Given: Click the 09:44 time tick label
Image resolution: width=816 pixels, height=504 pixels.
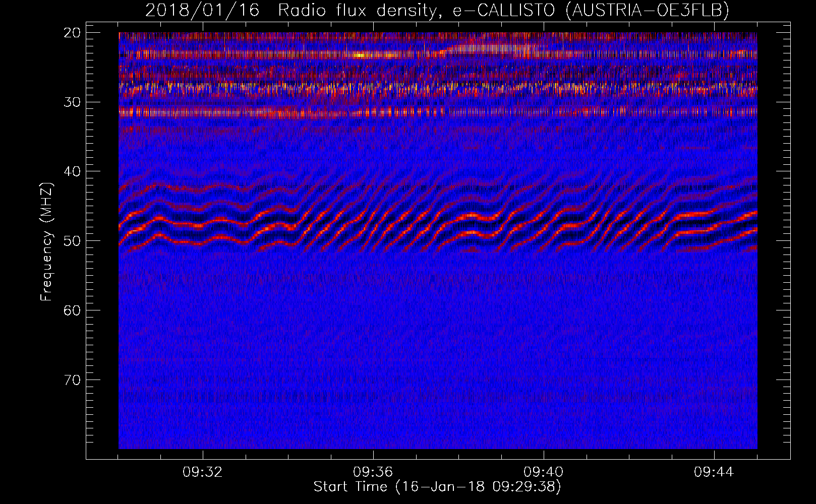Looking at the screenshot, I should coord(714,472).
